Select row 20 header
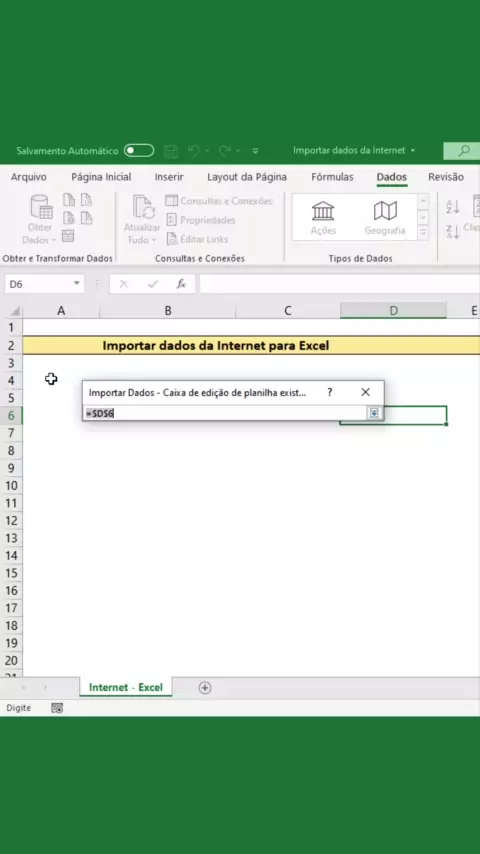The width and height of the screenshot is (480, 854). (11, 661)
